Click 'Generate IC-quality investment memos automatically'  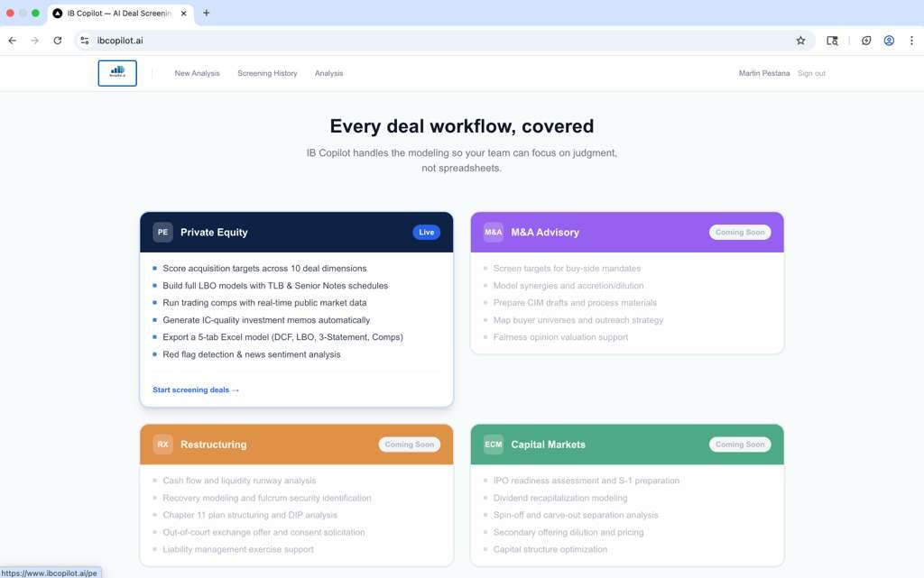266,320
